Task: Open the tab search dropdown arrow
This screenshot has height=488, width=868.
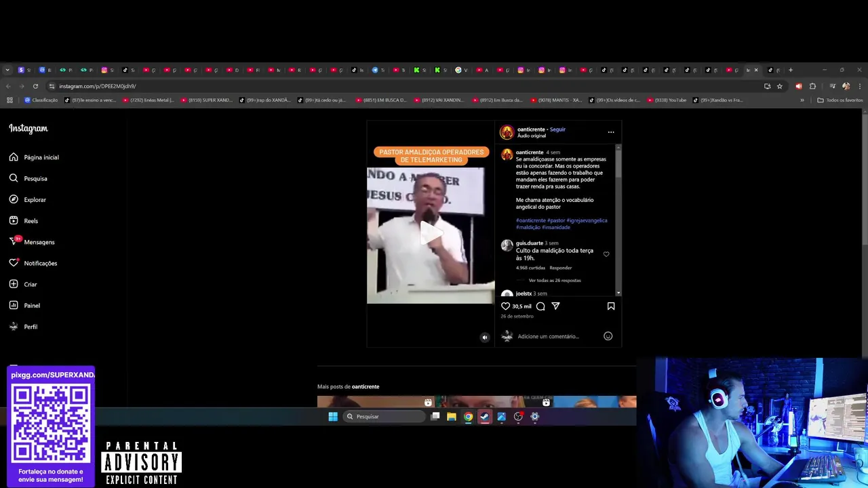Action: (7, 70)
